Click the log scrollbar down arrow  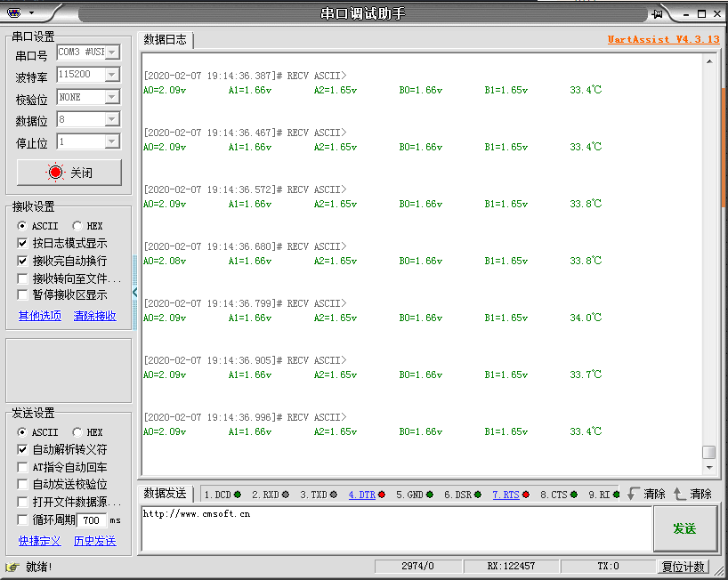(709, 467)
